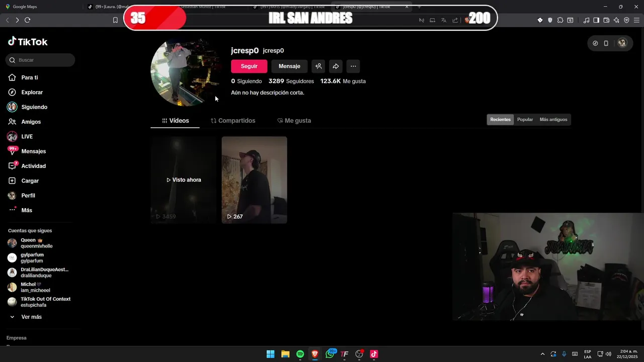Open Perfil from the sidebar
Screen dimensions: 644x362
[22, 196]
